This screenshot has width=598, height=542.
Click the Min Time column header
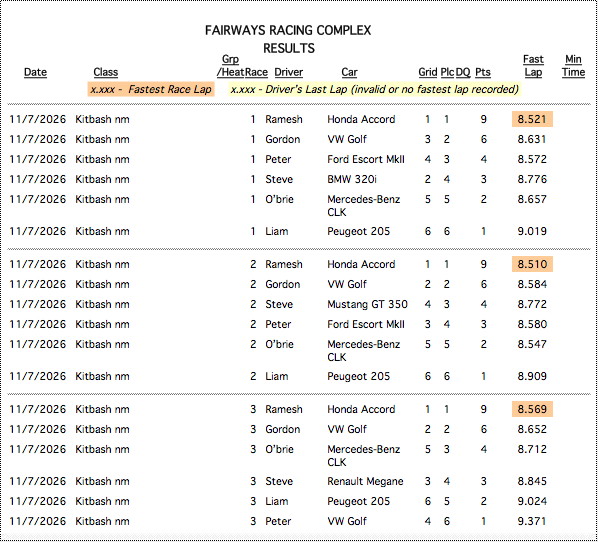[573, 66]
